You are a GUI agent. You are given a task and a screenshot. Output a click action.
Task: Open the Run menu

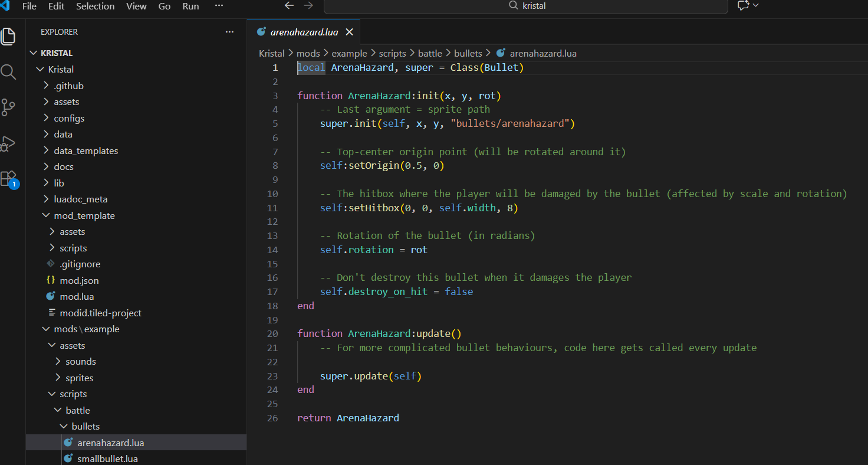click(190, 6)
